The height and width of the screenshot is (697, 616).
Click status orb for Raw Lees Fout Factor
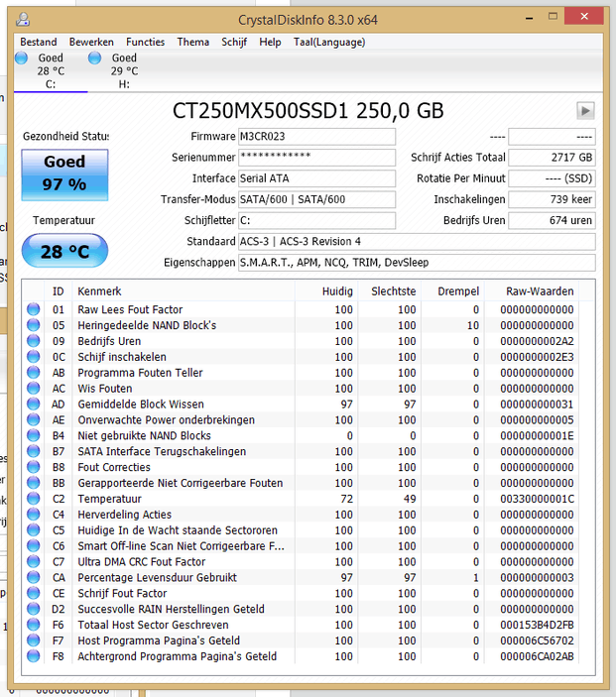coord(34,309)
